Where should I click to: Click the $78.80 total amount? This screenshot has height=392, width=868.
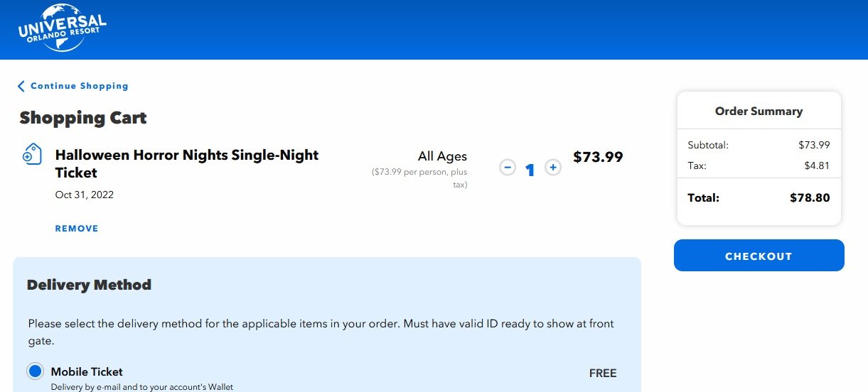point(810,198)
